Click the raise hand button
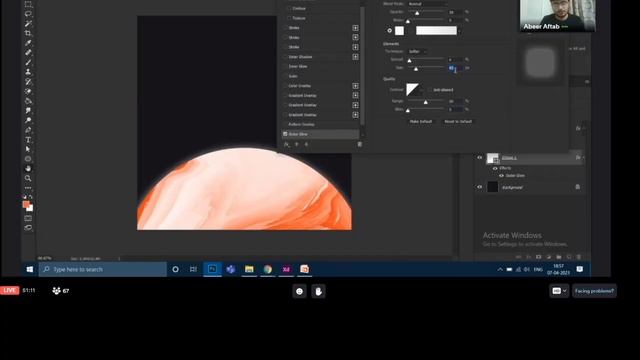 [318, 291]
